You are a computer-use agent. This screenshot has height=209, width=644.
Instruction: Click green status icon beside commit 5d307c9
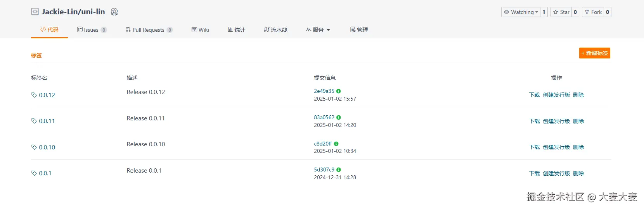pyautogui.click(x=339, y=170)
